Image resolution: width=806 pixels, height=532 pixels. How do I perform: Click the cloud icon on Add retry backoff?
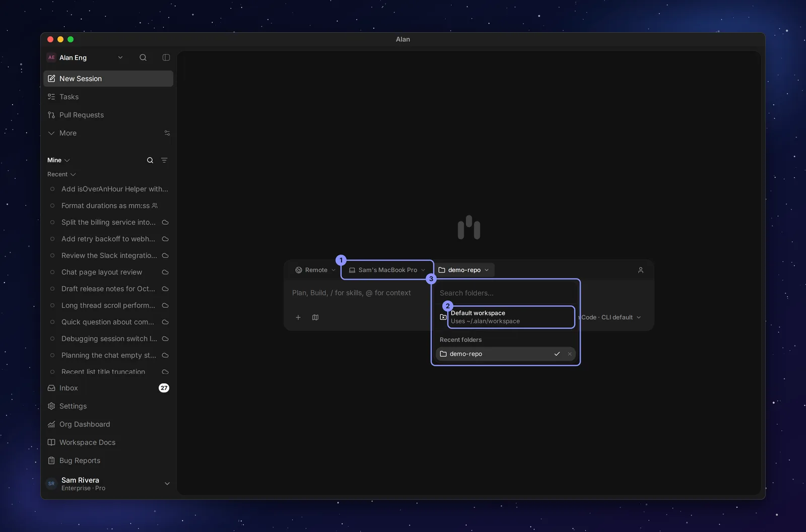point(165,239)
